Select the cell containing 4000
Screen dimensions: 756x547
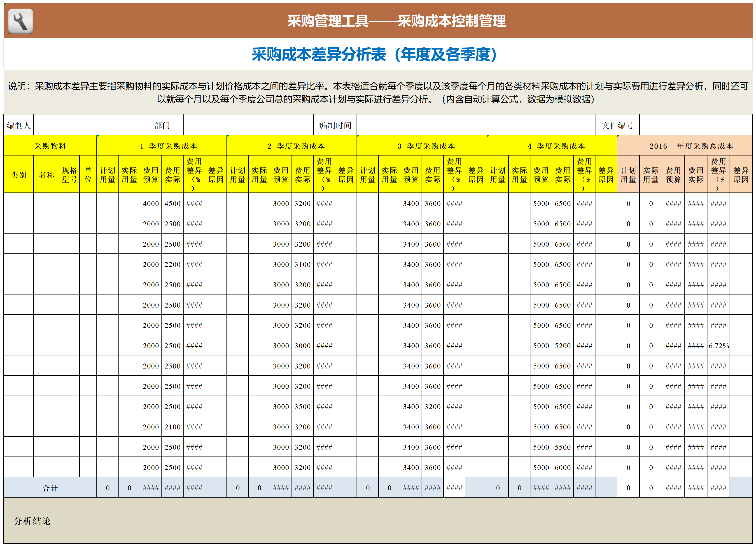(x=151, y=203)
